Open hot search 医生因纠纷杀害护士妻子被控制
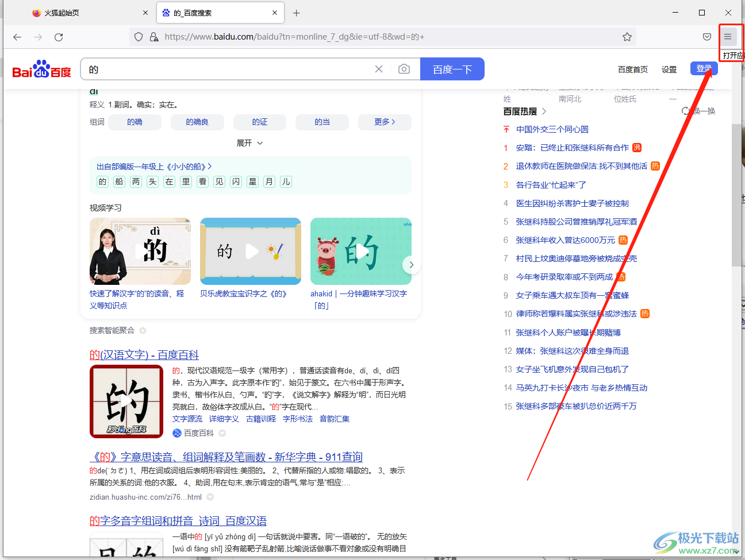Screen dimensions: 745x560 coord(572,203)
